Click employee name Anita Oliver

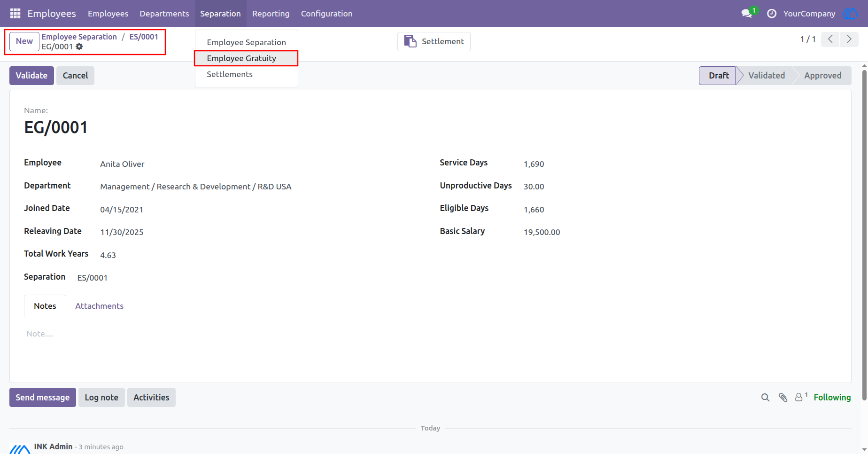pyautogui.click(x=122, y=164)
